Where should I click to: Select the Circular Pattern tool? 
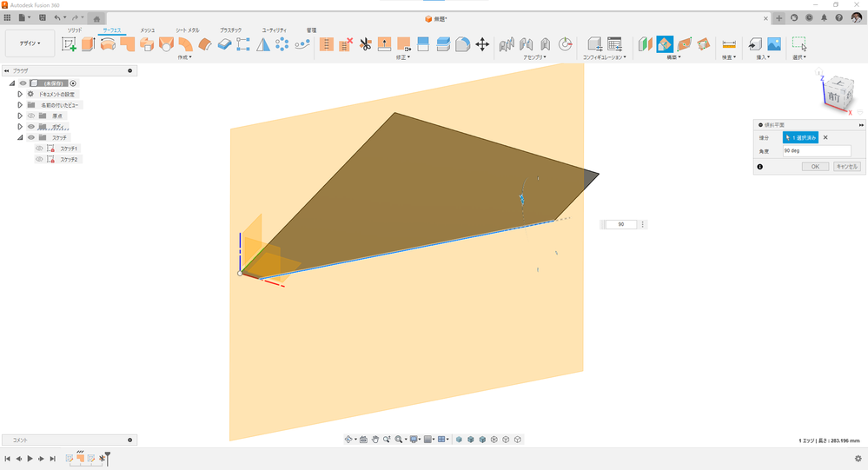[x=282, y=44]
